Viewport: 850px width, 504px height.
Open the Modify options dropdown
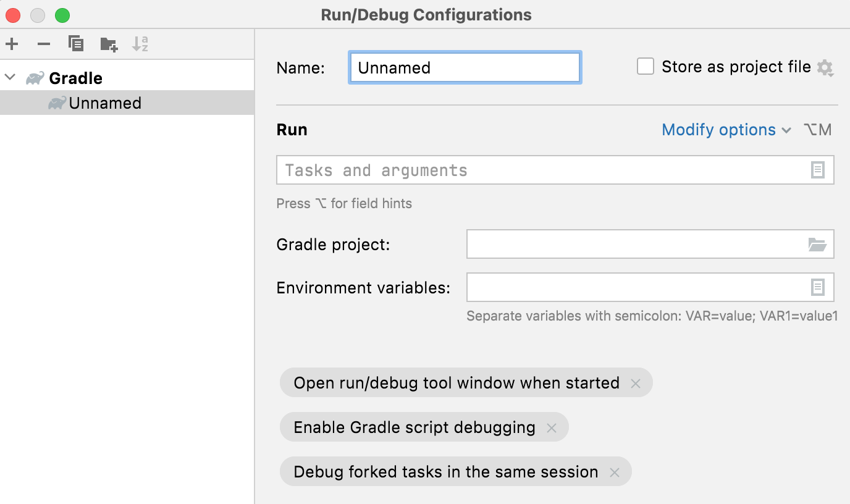(x=726, y=129)
